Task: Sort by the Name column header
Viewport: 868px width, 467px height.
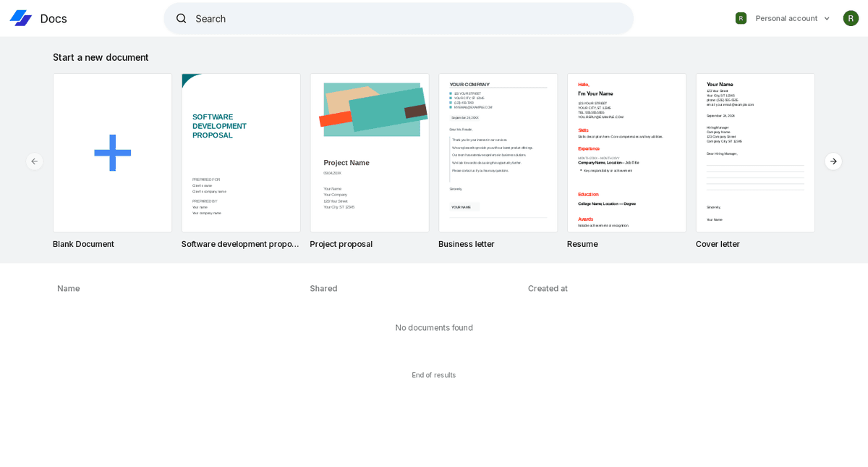Action: point(69,288)
